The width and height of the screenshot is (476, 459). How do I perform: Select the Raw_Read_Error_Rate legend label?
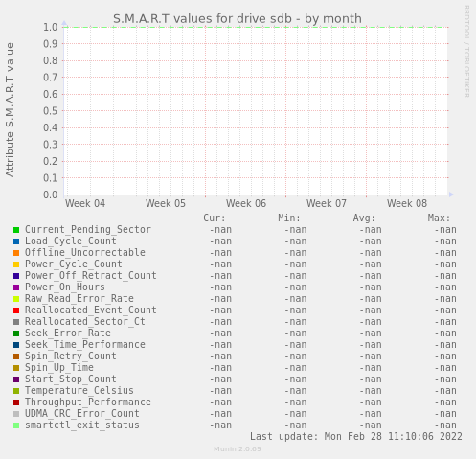[79, 299]
